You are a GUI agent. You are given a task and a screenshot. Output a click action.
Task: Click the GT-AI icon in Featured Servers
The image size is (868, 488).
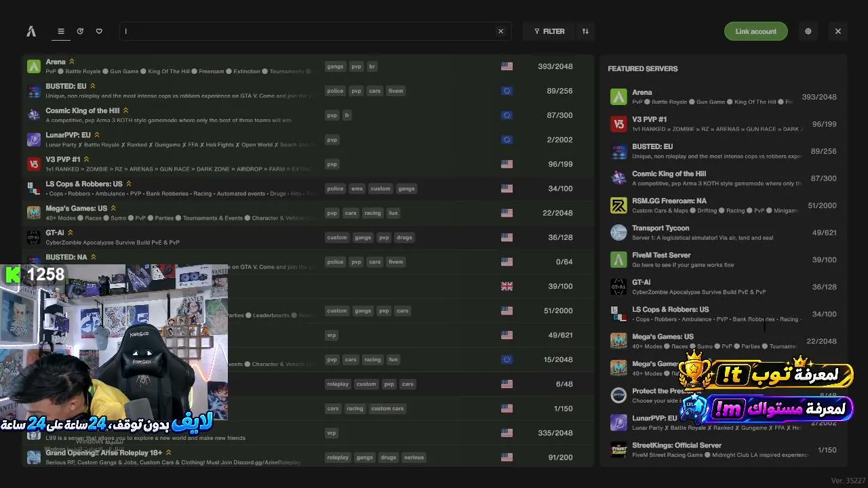pos(618,287)
